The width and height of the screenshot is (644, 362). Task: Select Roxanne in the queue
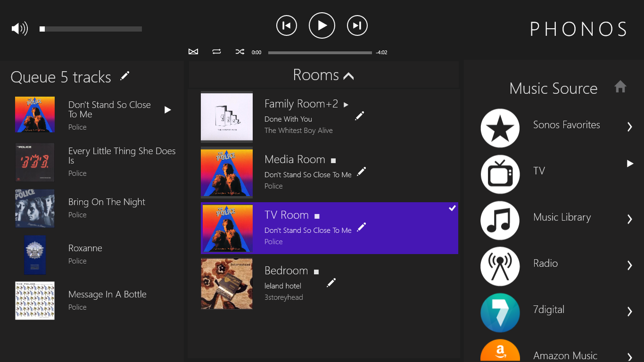point(85,248)
